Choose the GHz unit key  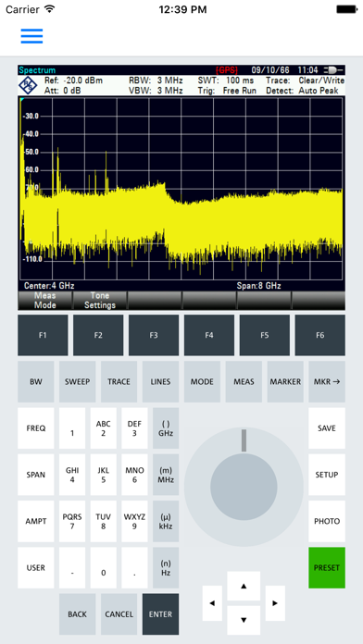[x=166, y=428]
